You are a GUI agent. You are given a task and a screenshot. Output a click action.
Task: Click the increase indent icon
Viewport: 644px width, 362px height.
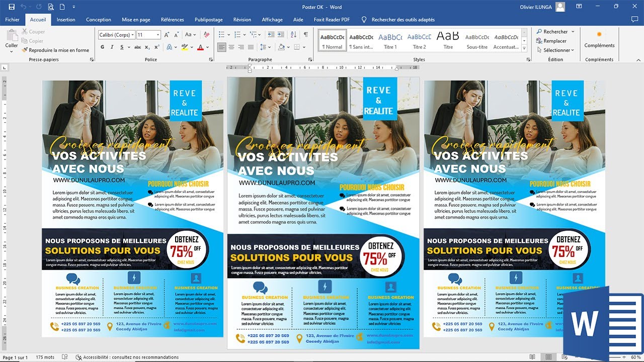pyautogui.click(x=282, y=35)
